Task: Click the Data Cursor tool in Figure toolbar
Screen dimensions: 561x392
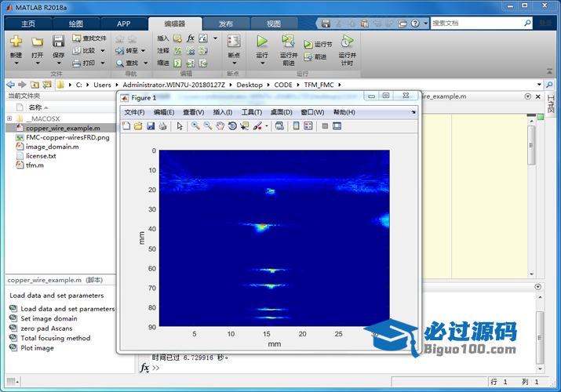Action: click(244, 125)
